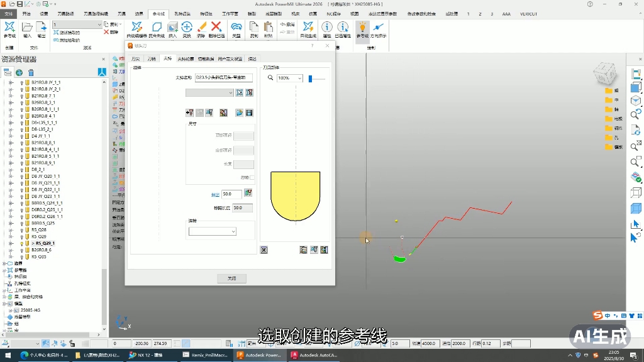Switch to the VERICUT ribbon tab

528,14
